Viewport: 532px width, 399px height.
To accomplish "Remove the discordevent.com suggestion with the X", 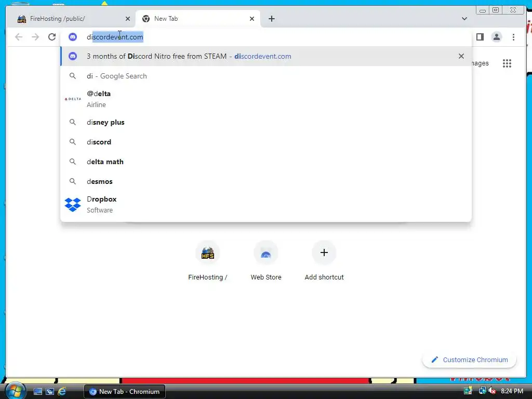I will [x=461, y=56].
